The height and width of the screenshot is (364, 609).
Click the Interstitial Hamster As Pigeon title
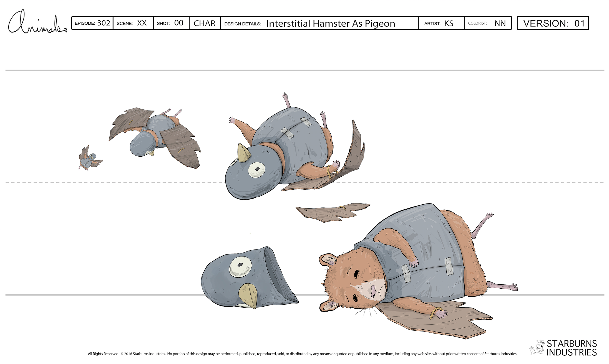pyautogui.click(x=330, y=23)
